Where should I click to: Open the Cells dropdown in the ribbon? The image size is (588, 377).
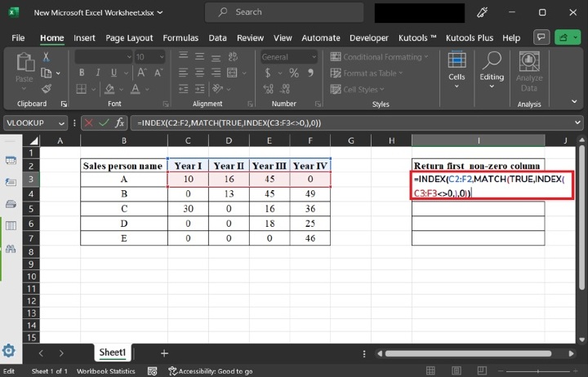pyautogui.click(x=457, y=70)
